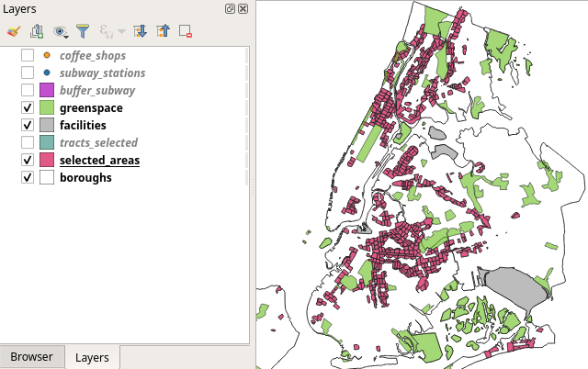Screen dimensions: 588x369
Task: Click the long green park rectangle on the map
Action: 369,144
